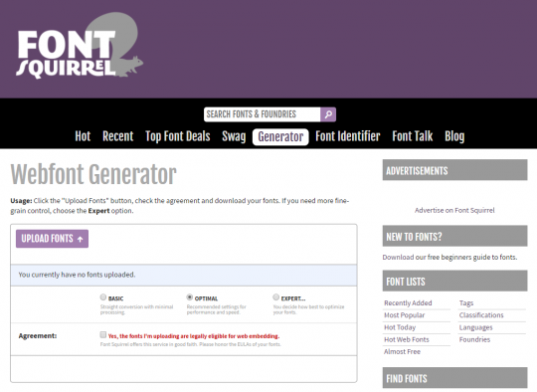Viewport: 537px width, 392px height.
Task: Select the Expert radio option
Action: (276, 297)
